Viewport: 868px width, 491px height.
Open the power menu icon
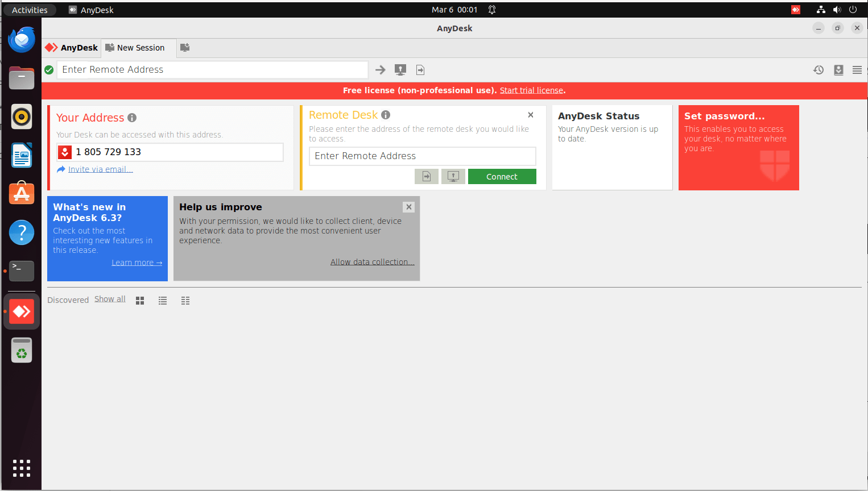pyautogui.click(x=853, y=10)
